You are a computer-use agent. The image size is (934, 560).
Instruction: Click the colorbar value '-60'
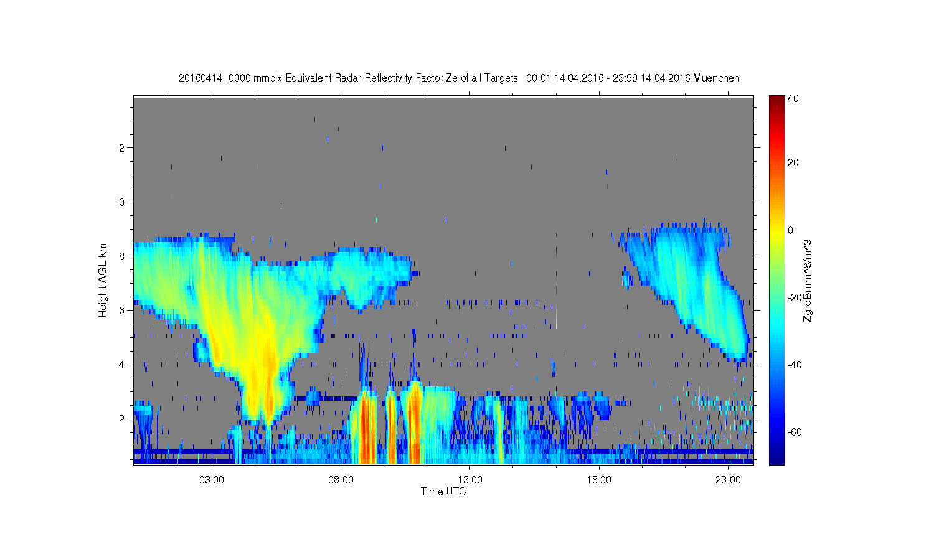pyautogui.click(x=795, y=432)
